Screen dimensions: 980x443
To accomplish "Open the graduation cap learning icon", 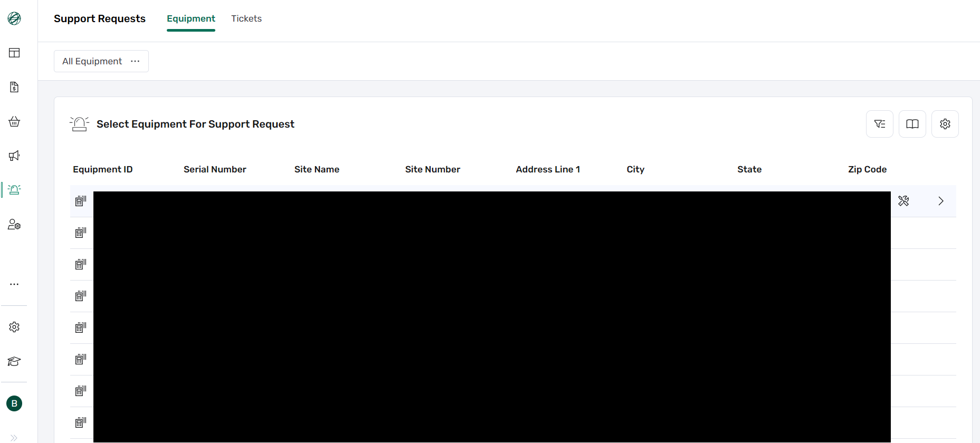I will pos(14,361).
